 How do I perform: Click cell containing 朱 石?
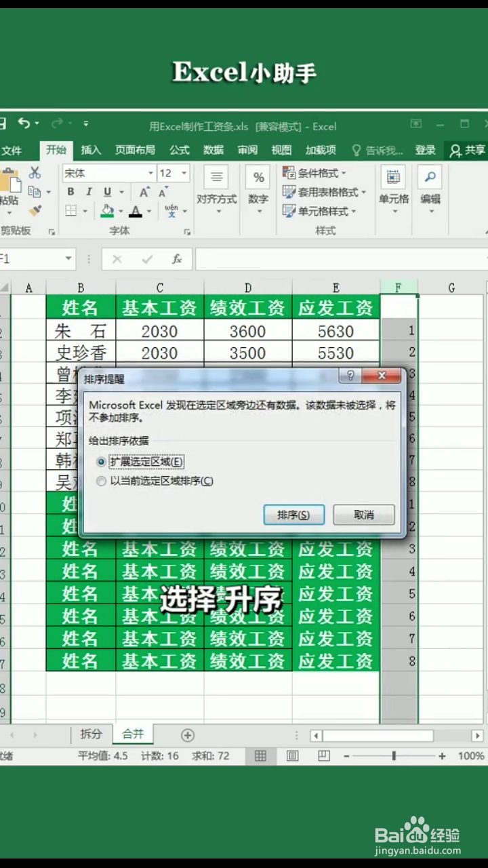click(x=81, y=331)
